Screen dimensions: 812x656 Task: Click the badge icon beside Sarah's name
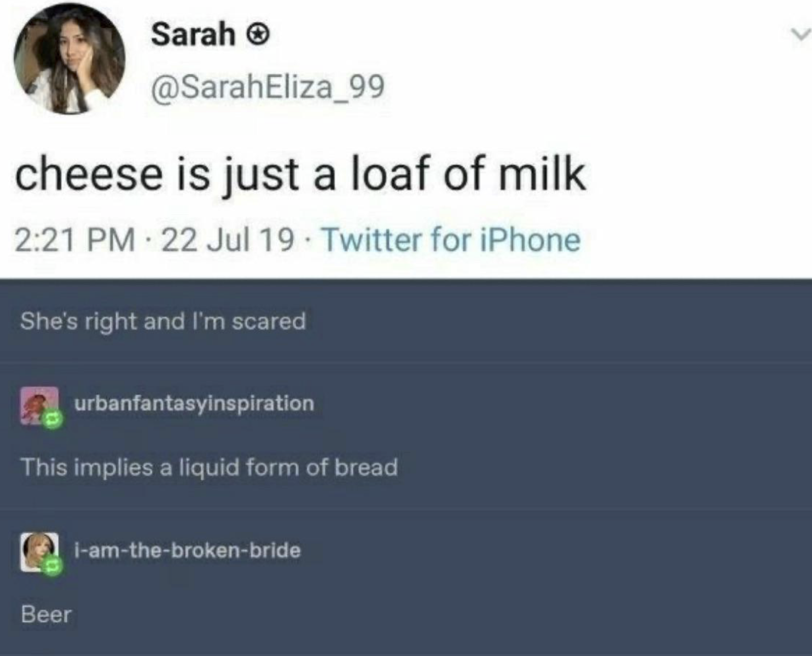click(258, 35)
